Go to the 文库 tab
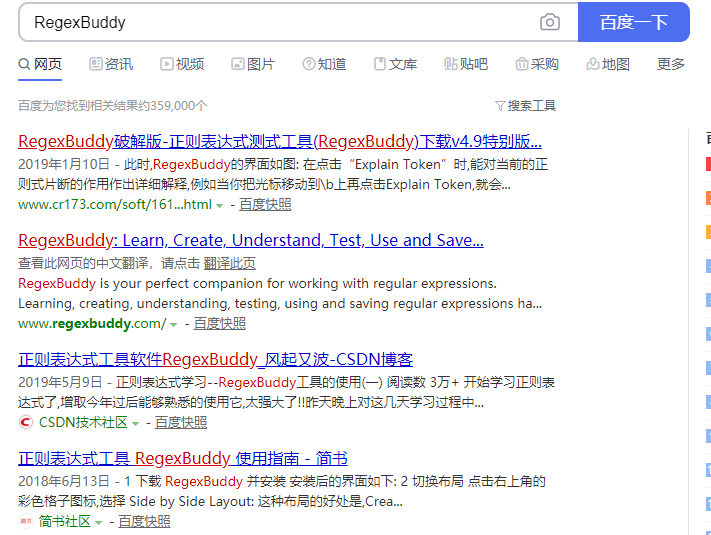 395,64
